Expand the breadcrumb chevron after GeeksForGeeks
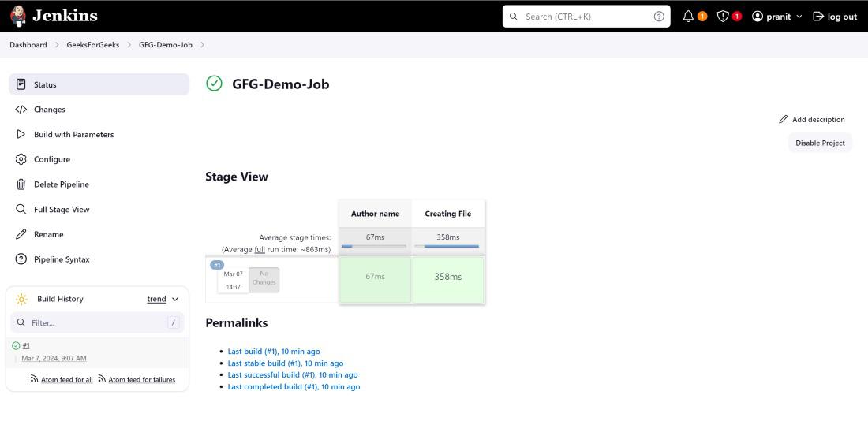Viewport: 868px width, 421px height. [129, 45]
